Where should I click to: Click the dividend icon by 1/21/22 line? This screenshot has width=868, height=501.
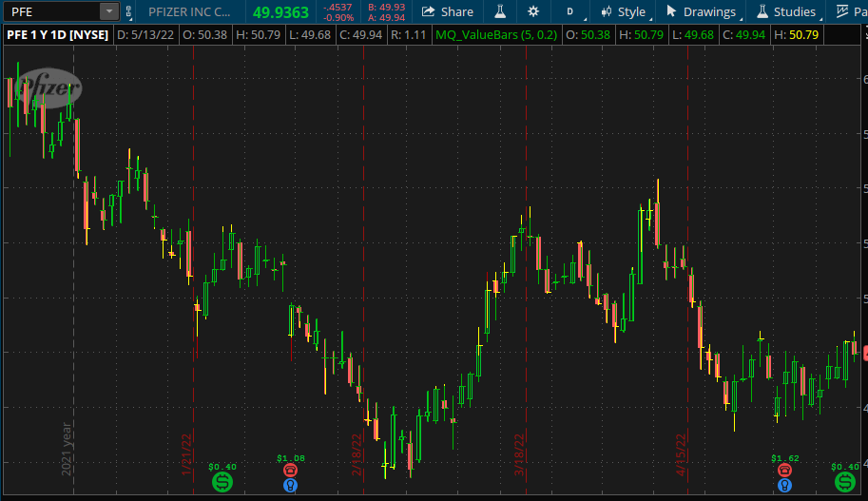pos(222,482)
